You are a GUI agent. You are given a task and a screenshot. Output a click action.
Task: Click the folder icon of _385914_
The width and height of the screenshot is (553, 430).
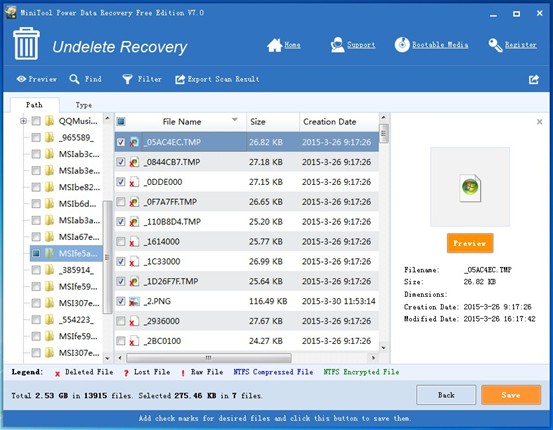(50, 270)
